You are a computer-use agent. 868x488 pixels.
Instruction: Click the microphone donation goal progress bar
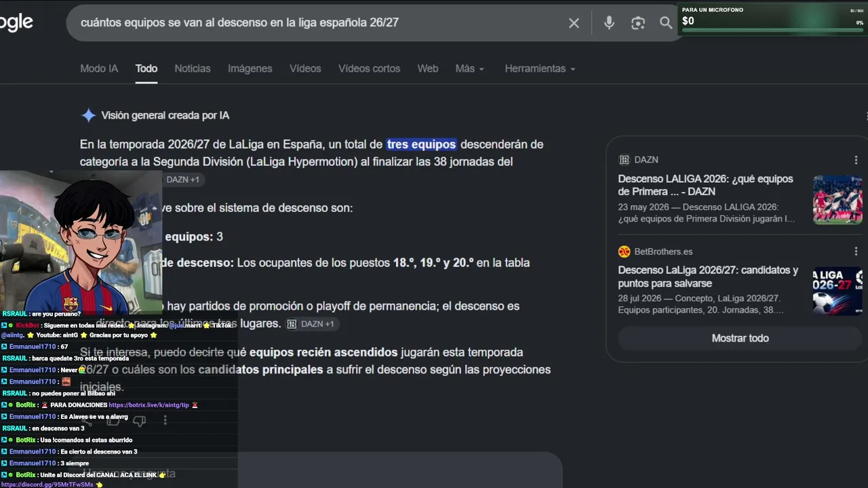click(x=773, y=30)
